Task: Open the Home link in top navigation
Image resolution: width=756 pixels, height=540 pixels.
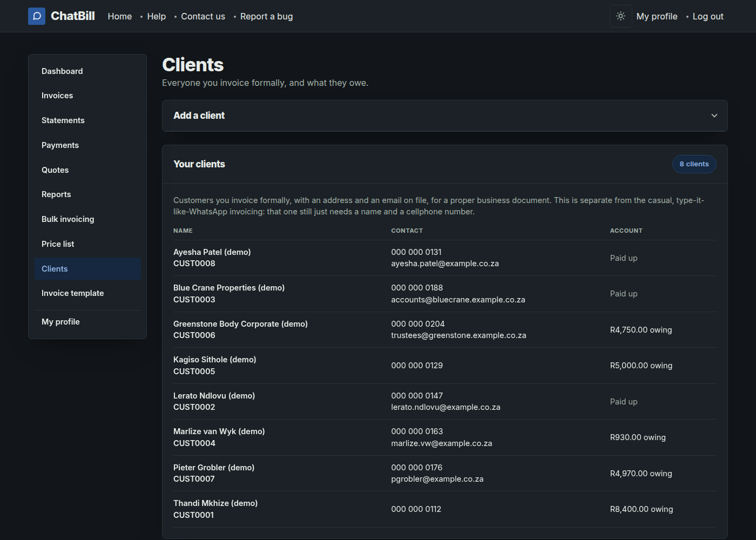Action: [x=120, y=16]
